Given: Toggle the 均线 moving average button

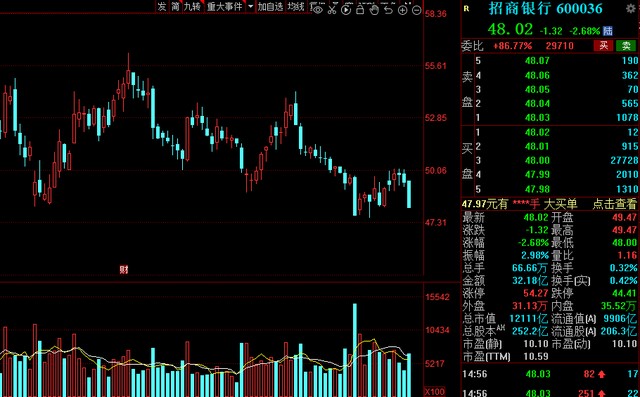Looking at the screenshot, I should (x=296, y=7).
